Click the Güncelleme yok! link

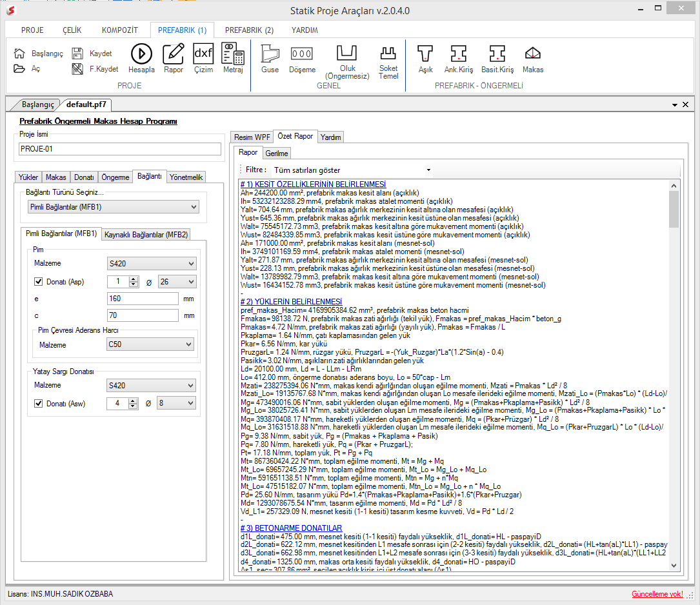click(657, 594)
